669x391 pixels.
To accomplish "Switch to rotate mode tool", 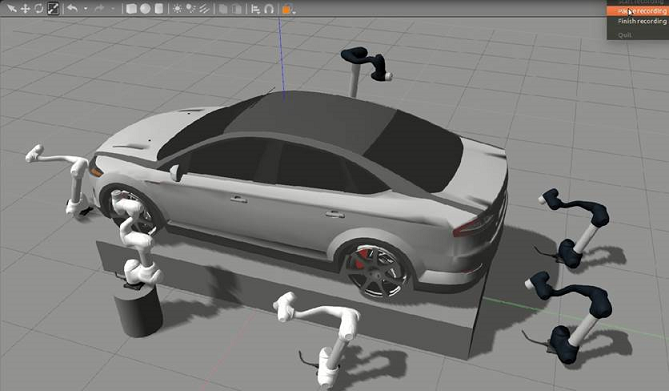I will pyautogui.click(x=39, y=9).
